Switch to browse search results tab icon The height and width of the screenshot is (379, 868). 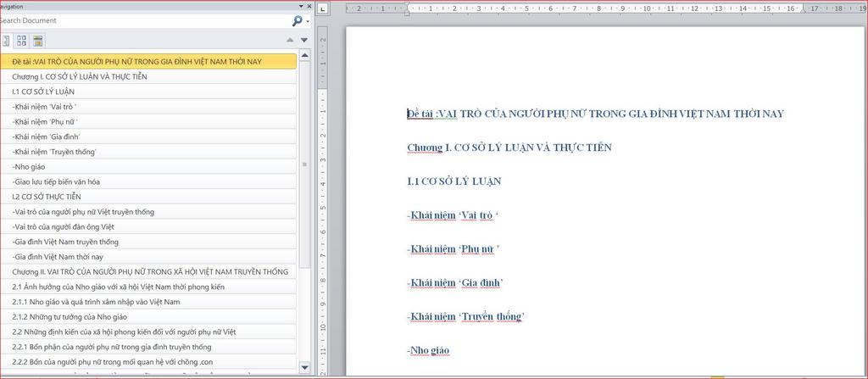coord(37,41)
